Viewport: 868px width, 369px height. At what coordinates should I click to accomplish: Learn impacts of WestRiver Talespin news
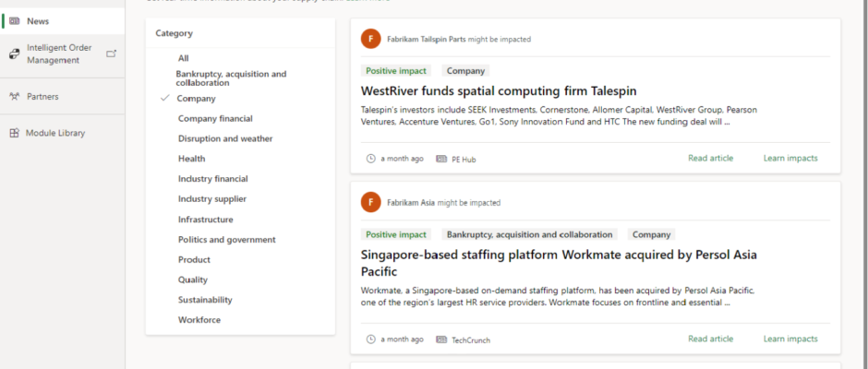[790, 159]
